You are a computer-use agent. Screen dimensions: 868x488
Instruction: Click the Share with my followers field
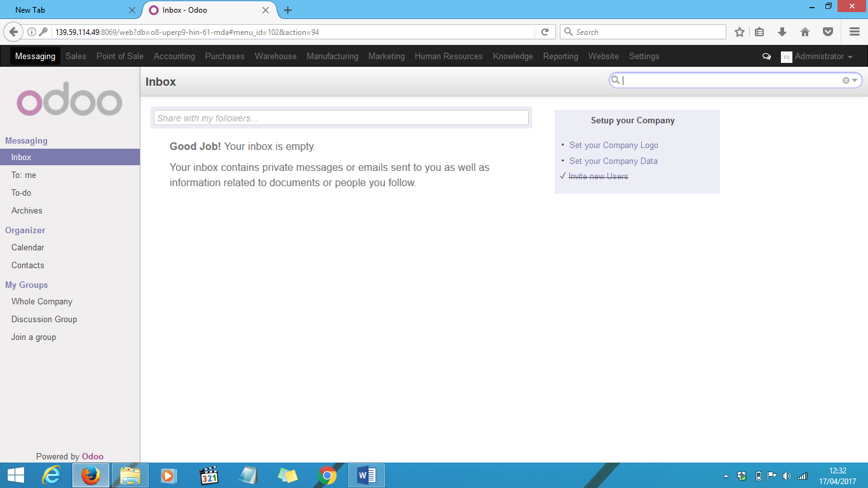341,118
